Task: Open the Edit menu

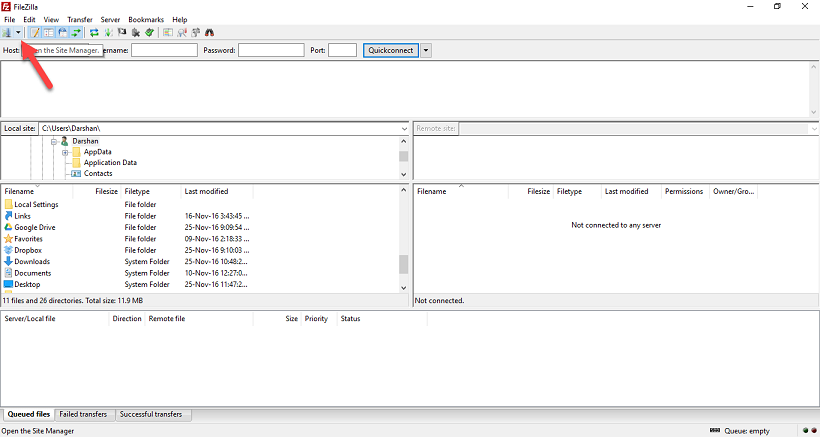Action: (x=29, y=19)
